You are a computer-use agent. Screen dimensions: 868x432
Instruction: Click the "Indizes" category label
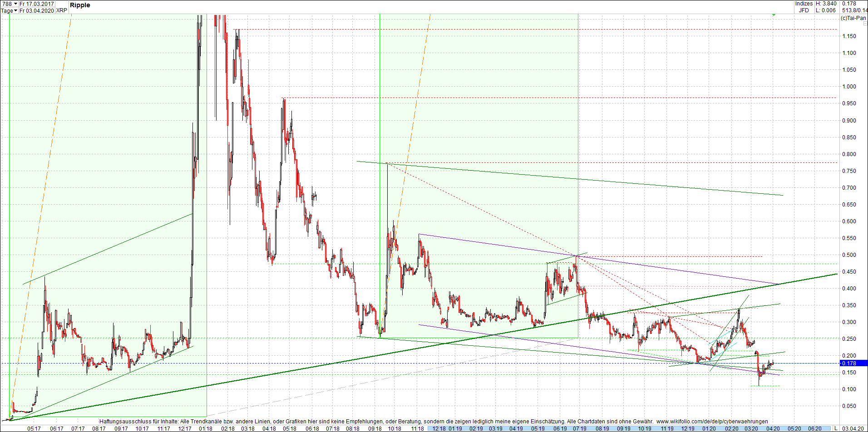pyautogui.click(x=804, y=3)
